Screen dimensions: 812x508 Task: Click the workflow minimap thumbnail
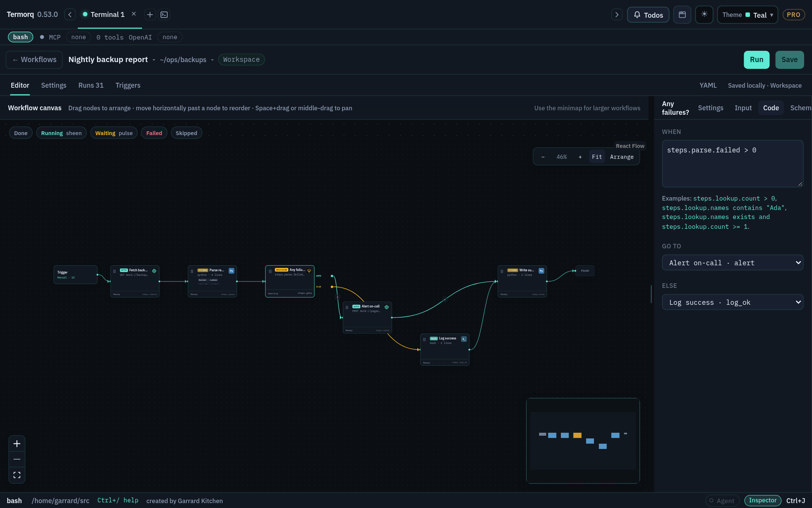[583, 441]
